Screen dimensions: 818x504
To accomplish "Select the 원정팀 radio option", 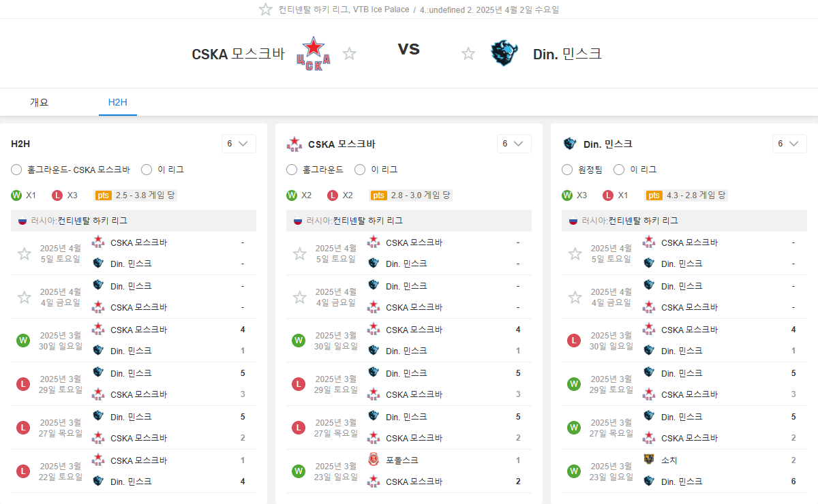I will (x=568, y=170).
